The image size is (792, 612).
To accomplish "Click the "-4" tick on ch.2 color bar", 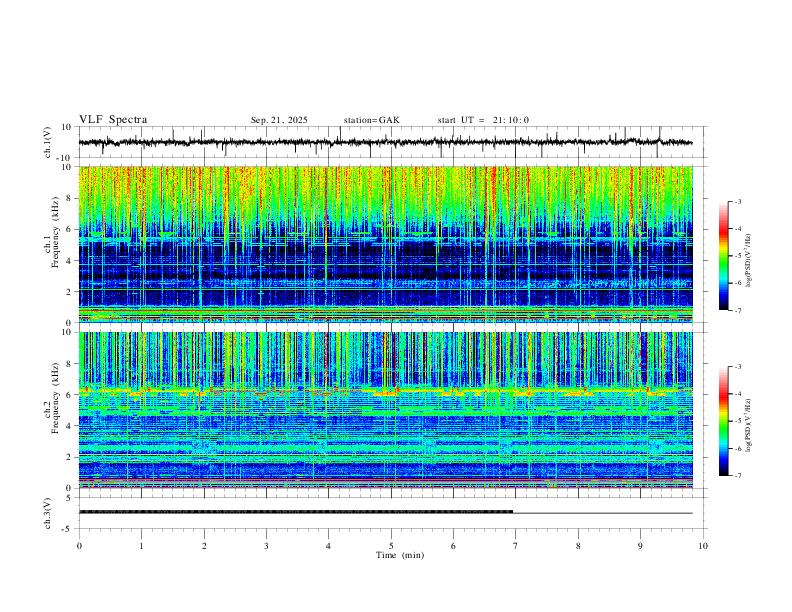I will coord(737,393).
